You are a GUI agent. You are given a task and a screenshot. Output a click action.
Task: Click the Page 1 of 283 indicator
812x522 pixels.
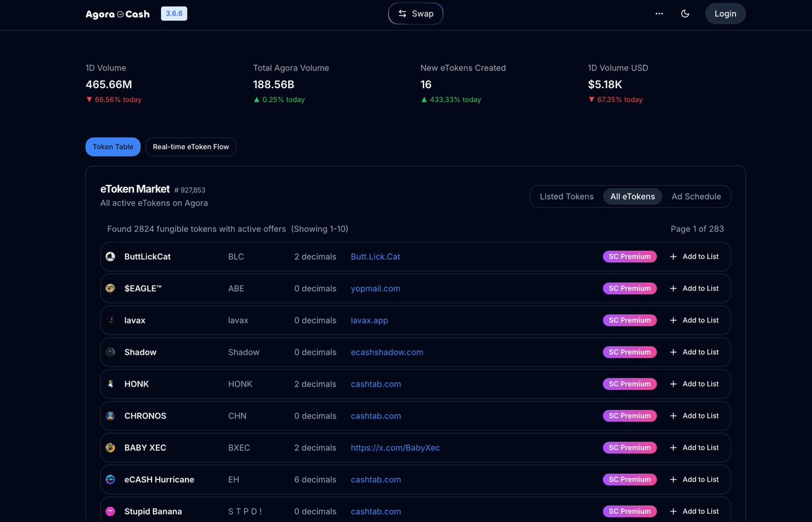point(698,229)
